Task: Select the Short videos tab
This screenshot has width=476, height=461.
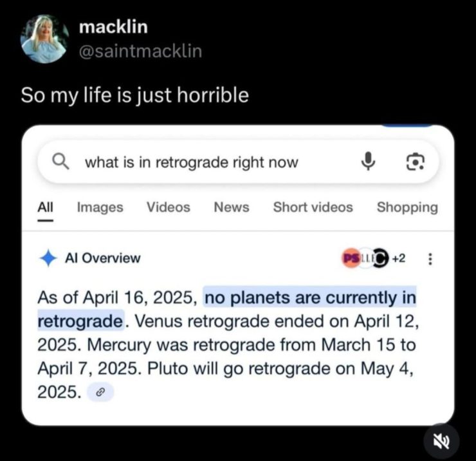Action: (x=313, y=207)
